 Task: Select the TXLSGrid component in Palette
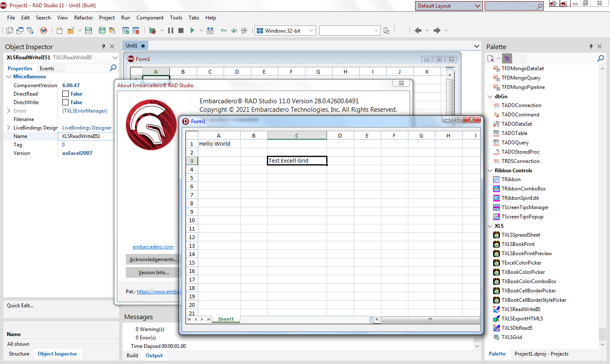512,337
